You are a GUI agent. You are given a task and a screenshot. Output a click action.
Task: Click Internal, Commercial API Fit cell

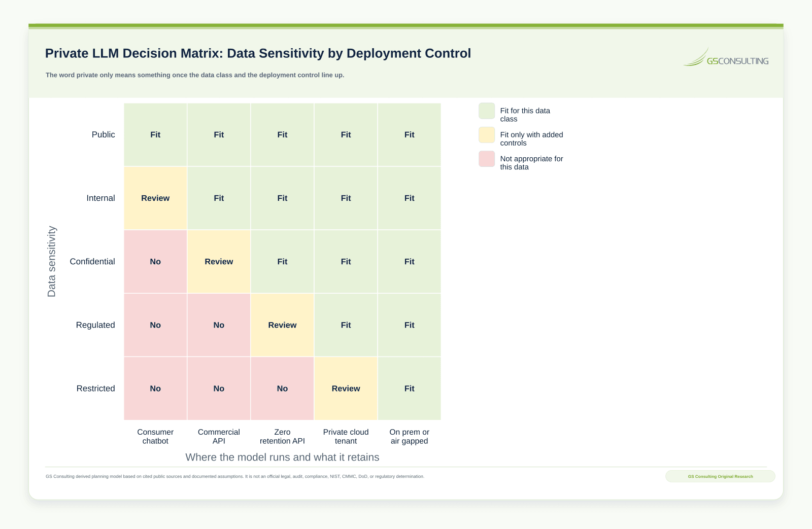tap(219, 198)
